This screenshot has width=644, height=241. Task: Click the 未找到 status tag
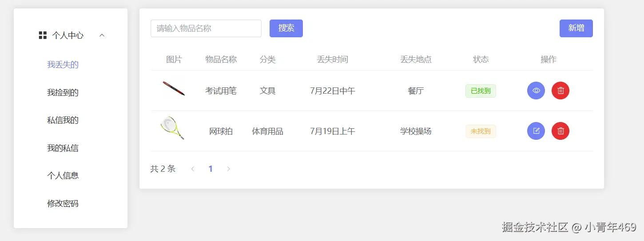click(x=481, y=131)
